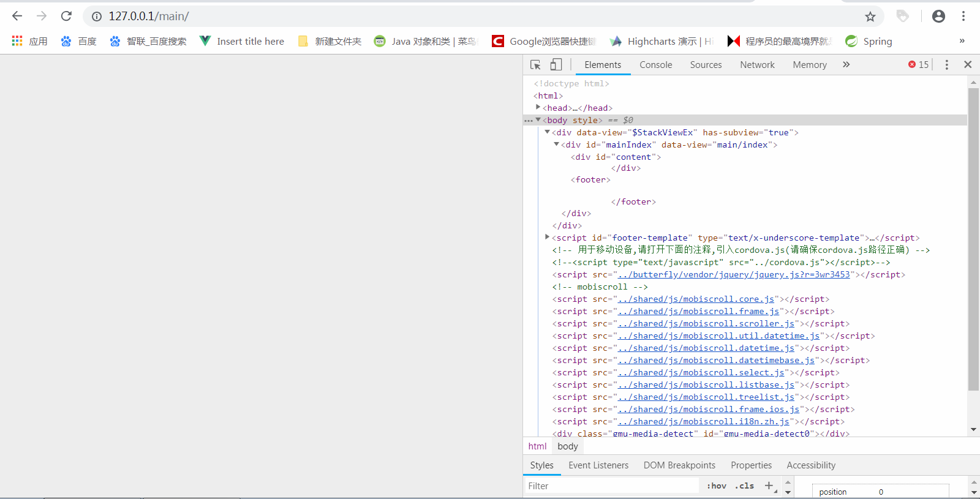Expand the footer-template script node
Viewport: 980px width, 499px height.
pyautogui.click(x=548, y=237)
